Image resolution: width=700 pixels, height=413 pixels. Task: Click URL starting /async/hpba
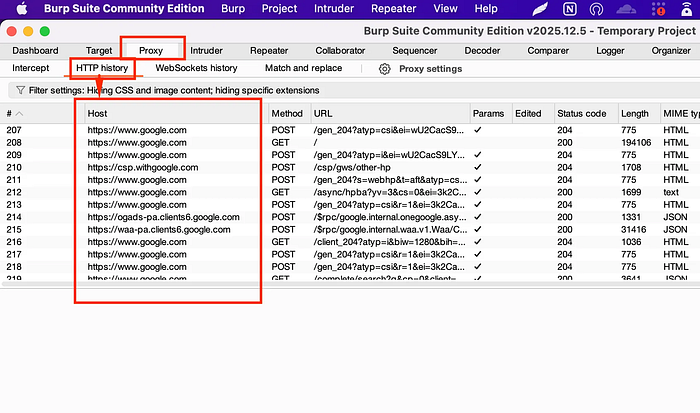click(390, 192)
